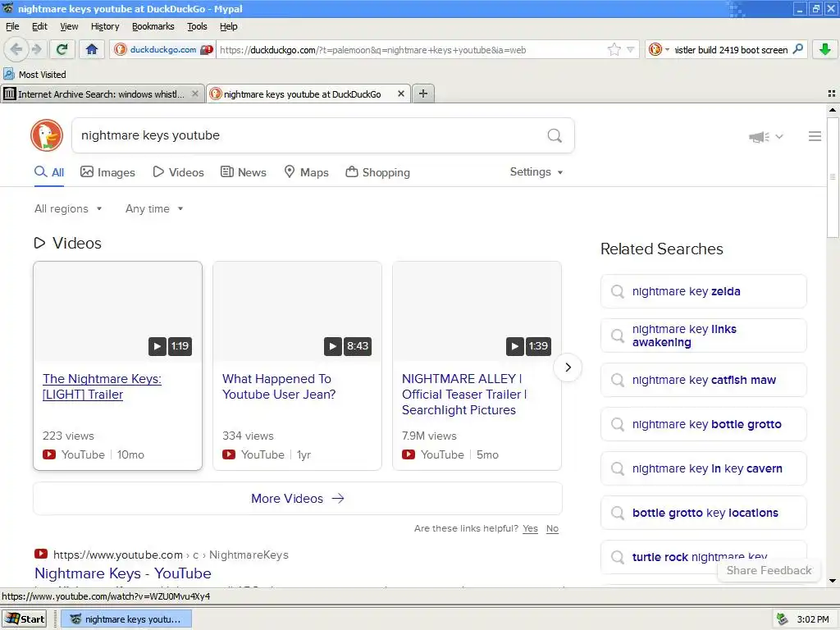Open The Nightmare Keys: [LIGHT] Trailer link
840x630 pixels.
point(102,387)
